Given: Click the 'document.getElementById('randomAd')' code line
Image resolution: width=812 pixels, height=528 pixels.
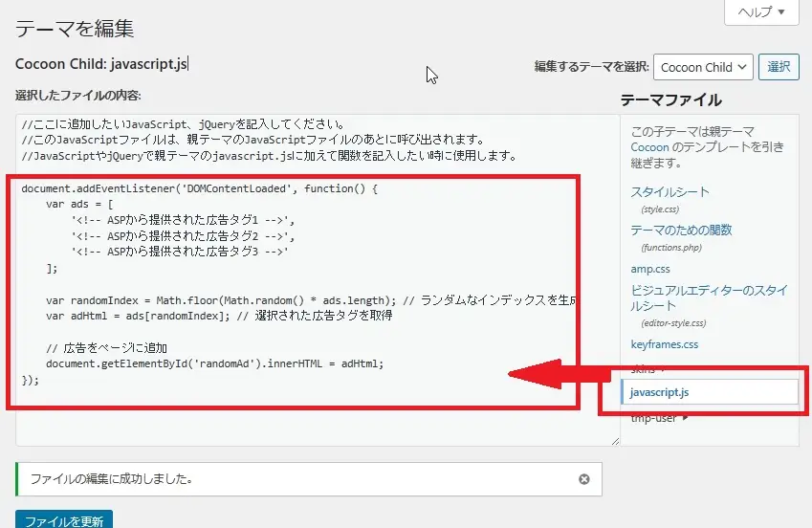Looking at the screenshot, I should pyautogui.click(x=214, y=363).
